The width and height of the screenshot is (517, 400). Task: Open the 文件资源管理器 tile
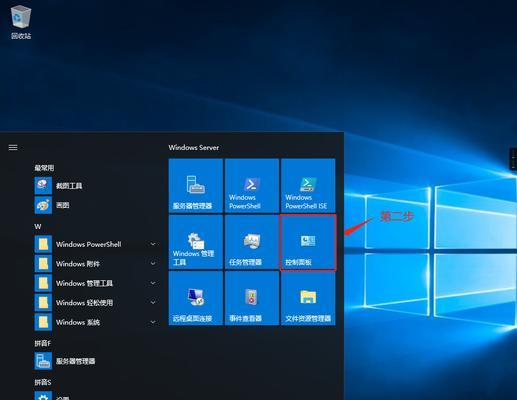(x=308, y=298)
